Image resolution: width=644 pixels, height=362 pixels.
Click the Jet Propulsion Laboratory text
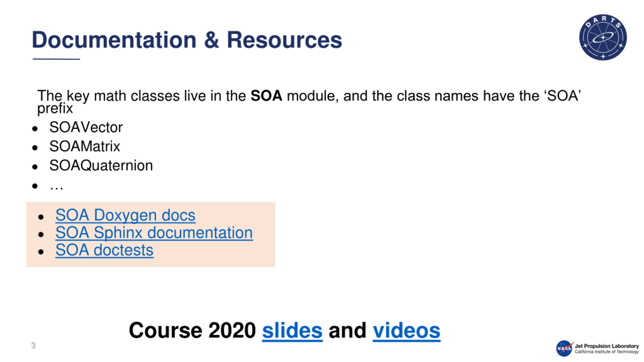[x=607, y=346]
